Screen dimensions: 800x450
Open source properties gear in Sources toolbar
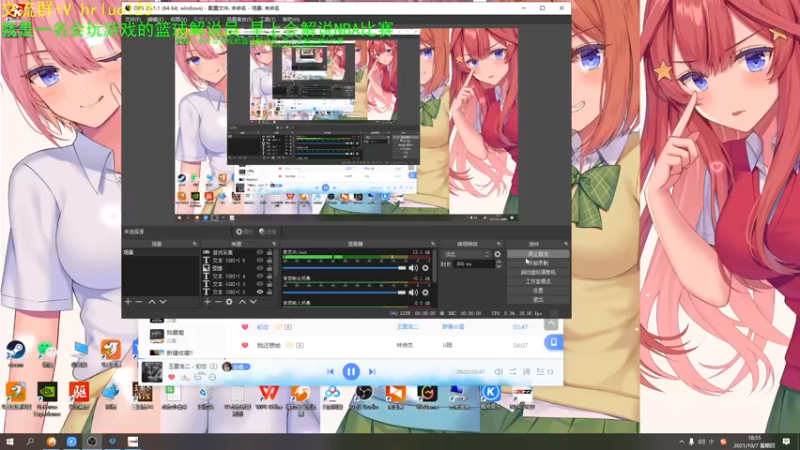tap(229, 302)
